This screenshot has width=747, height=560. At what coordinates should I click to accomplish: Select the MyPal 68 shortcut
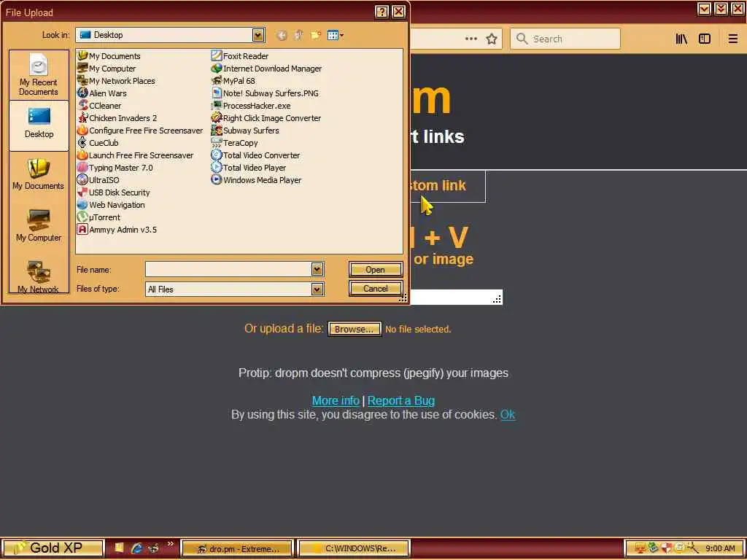pos(233,81)
